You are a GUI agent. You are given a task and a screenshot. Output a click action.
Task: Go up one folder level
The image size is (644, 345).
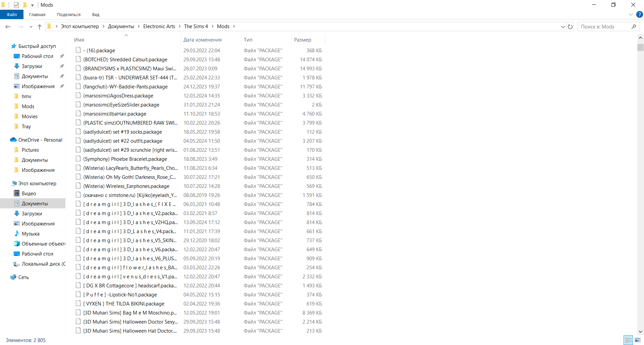(x=40, y=27)
